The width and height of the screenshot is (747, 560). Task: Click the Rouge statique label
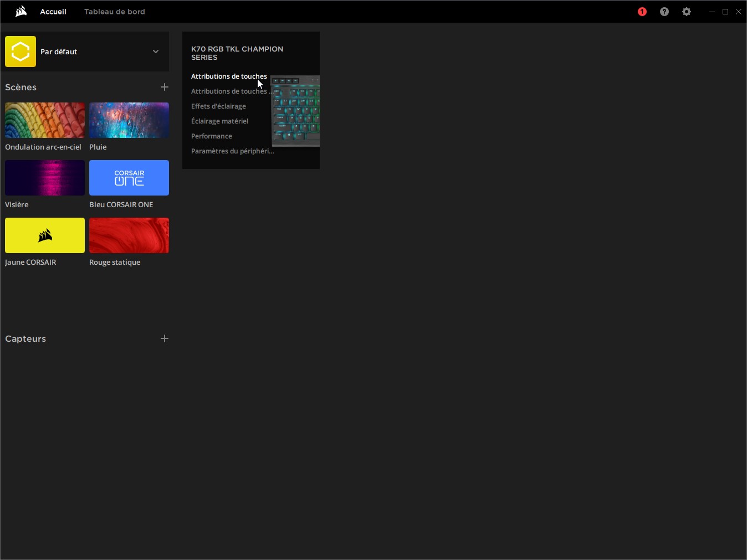[x=115, y=262]
